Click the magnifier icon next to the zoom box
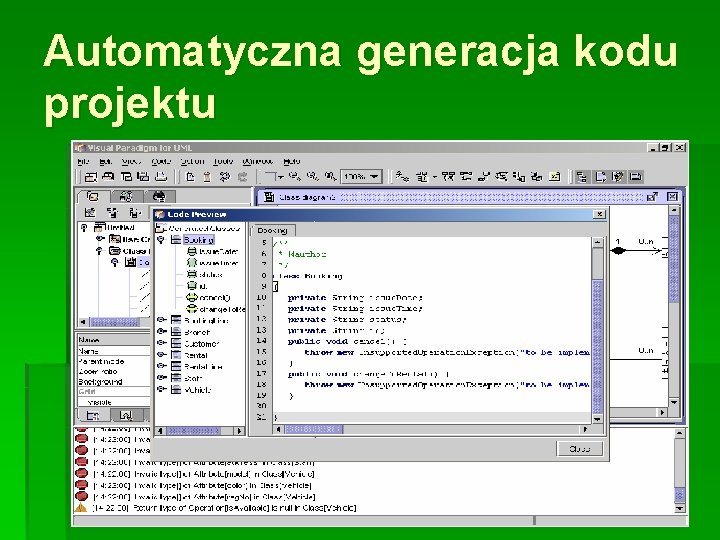 pos(330,176)
